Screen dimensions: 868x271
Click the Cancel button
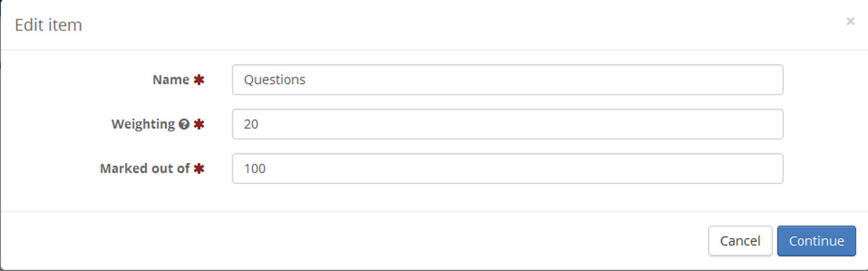(x=740, y=241)
